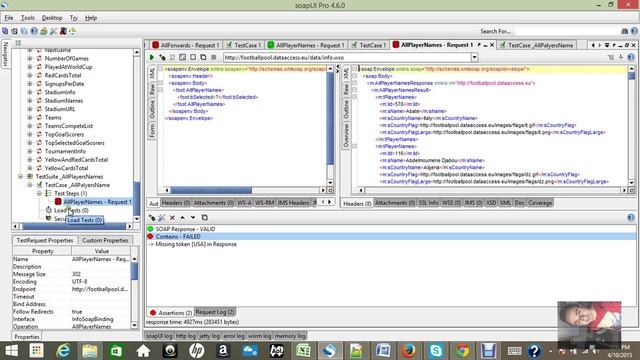640x360 pixels.
Task: Open the response SSL Info tab
Action: [x=428, y=203]
